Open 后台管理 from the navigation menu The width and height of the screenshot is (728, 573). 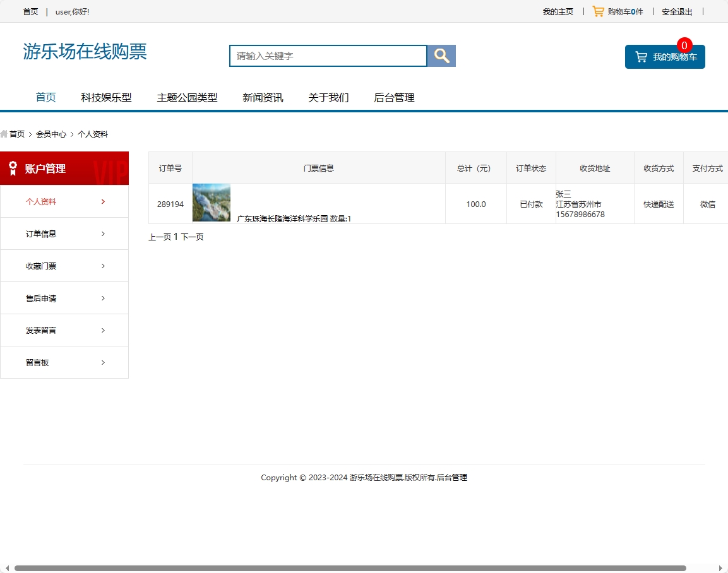click(393, 97)
